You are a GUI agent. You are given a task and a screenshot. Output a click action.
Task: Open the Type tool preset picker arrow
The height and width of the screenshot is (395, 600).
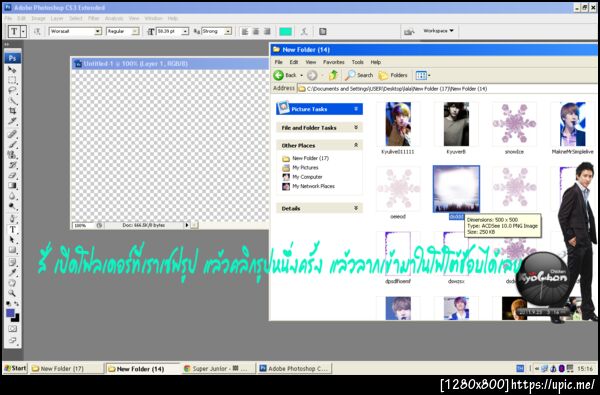(23, 31)
